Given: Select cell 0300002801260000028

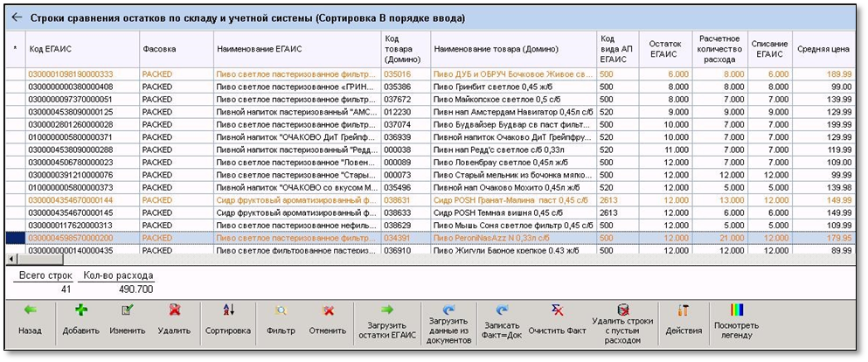Looking at the screenshot, I should coord(82,124).
